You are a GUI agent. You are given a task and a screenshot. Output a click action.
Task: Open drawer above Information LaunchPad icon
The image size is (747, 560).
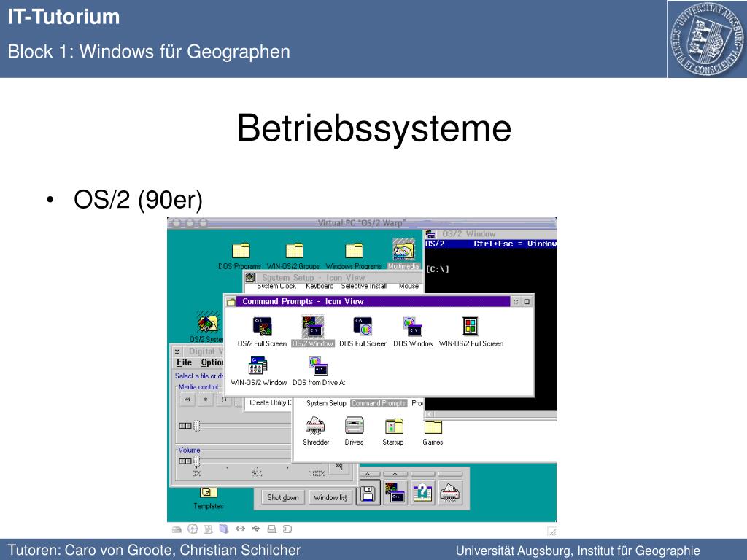pos(422,474)
